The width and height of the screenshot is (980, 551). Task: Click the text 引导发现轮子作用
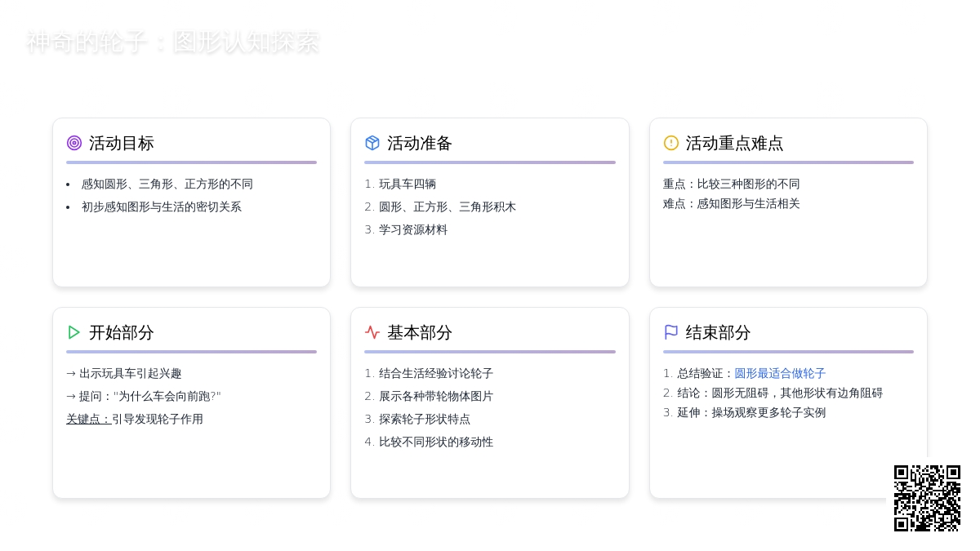pos(158,419)
